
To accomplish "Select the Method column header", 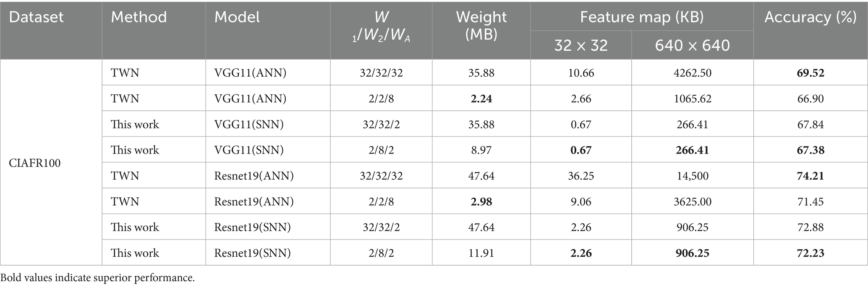I will click(139, 17).
